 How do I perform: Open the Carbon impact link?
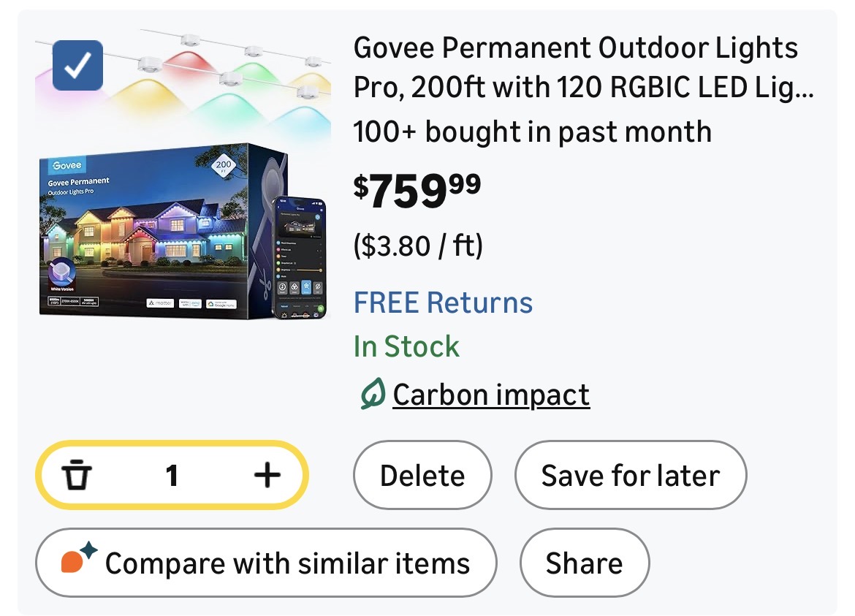tap(491, 395)
